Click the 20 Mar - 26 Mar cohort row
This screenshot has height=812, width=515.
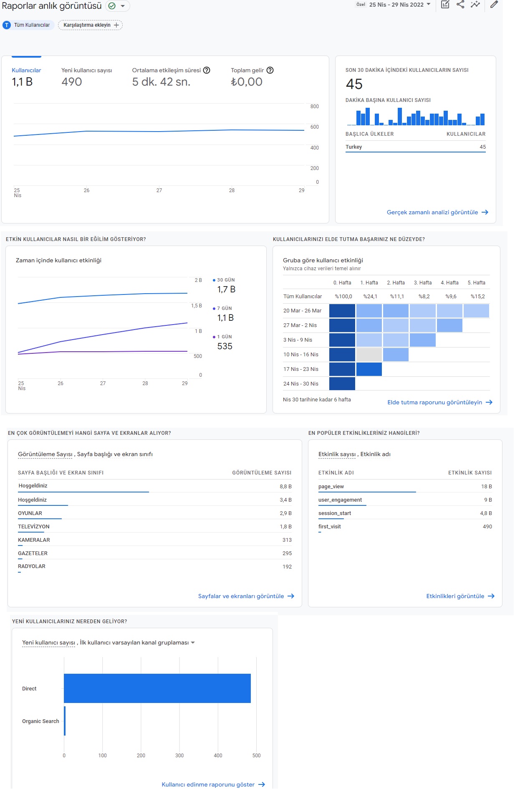(x=386, y=311)
